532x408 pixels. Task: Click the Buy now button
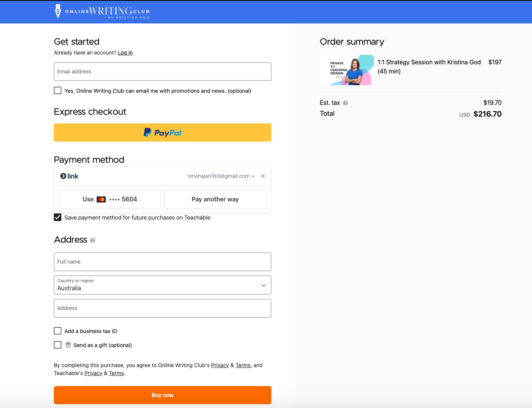point(162,395)
